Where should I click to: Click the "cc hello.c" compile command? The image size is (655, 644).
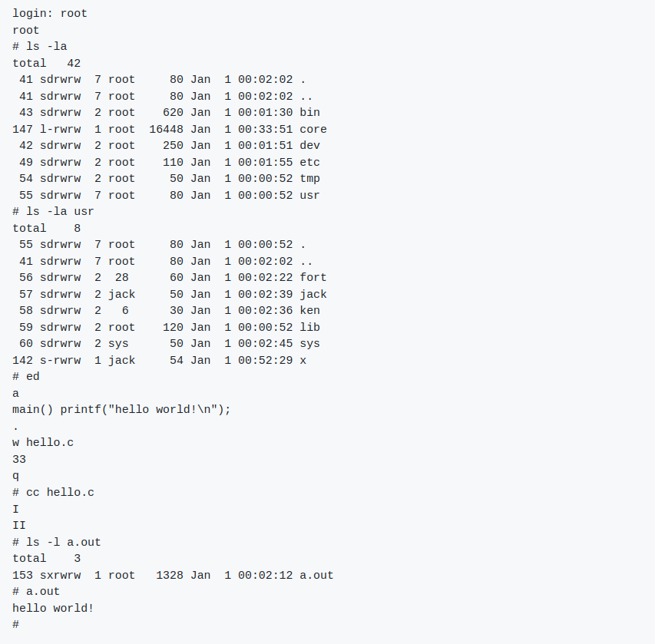[60, 493]
